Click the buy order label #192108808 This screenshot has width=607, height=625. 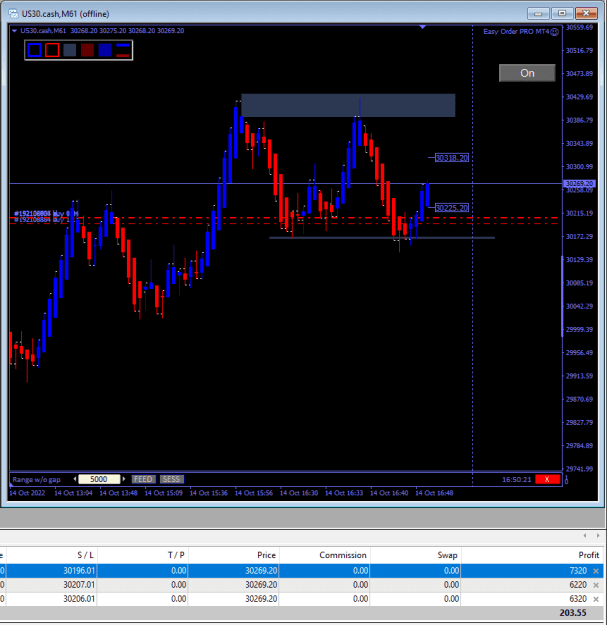pos(45,214)
